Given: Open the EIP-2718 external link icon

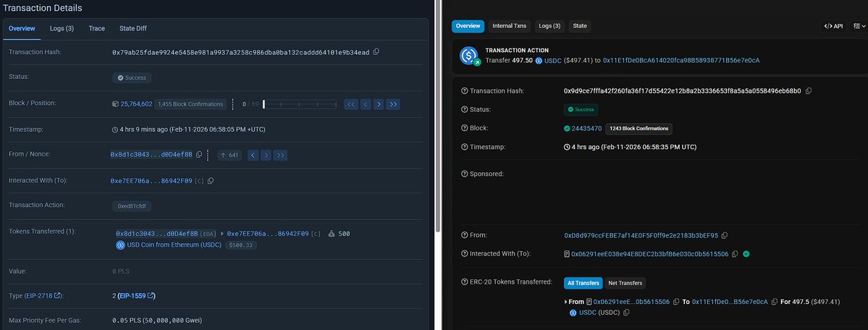Looking at the screenshot, I should pos(57,296).
